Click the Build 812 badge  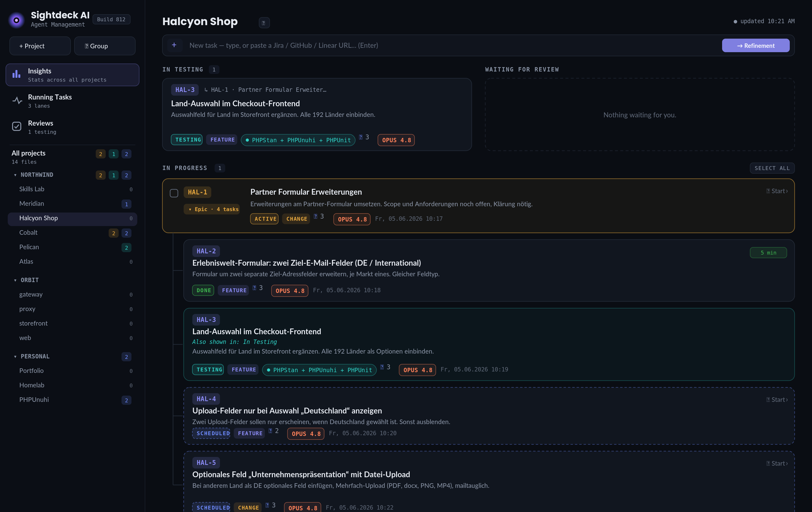(111, 20)
